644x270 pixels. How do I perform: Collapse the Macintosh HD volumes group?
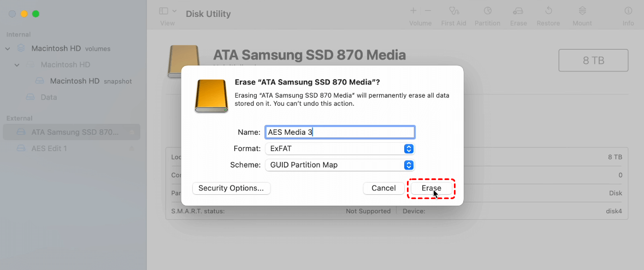click(x=8, y=49)
